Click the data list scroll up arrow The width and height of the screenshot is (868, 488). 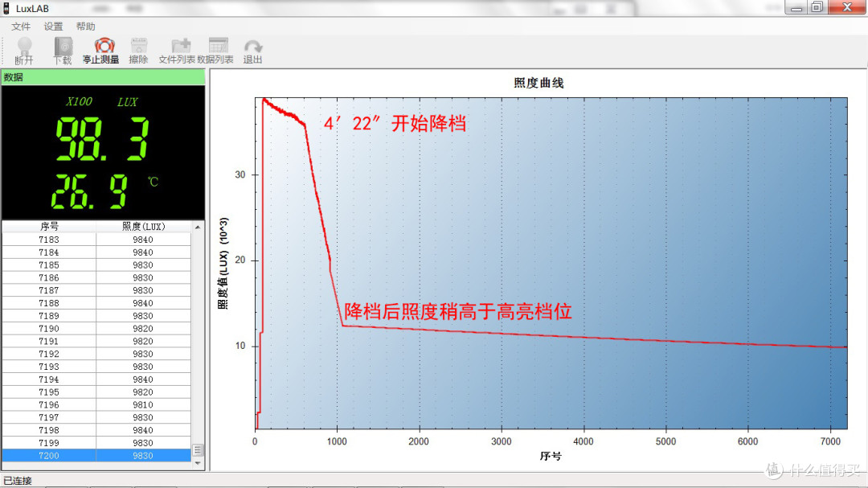tap(198, 227)
